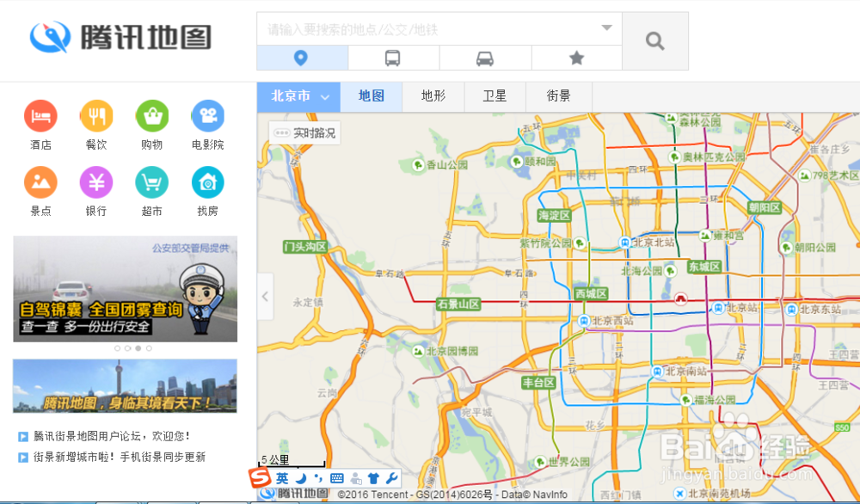
Task: Toggle the Sogou punctuation mode icon
Action: 319,477
